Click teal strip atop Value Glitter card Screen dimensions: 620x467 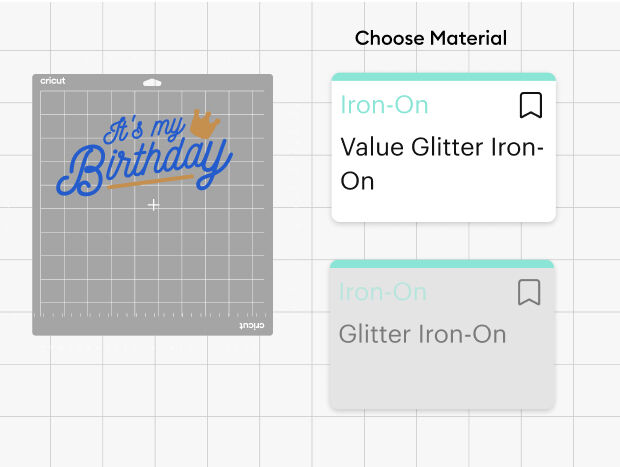443,77
